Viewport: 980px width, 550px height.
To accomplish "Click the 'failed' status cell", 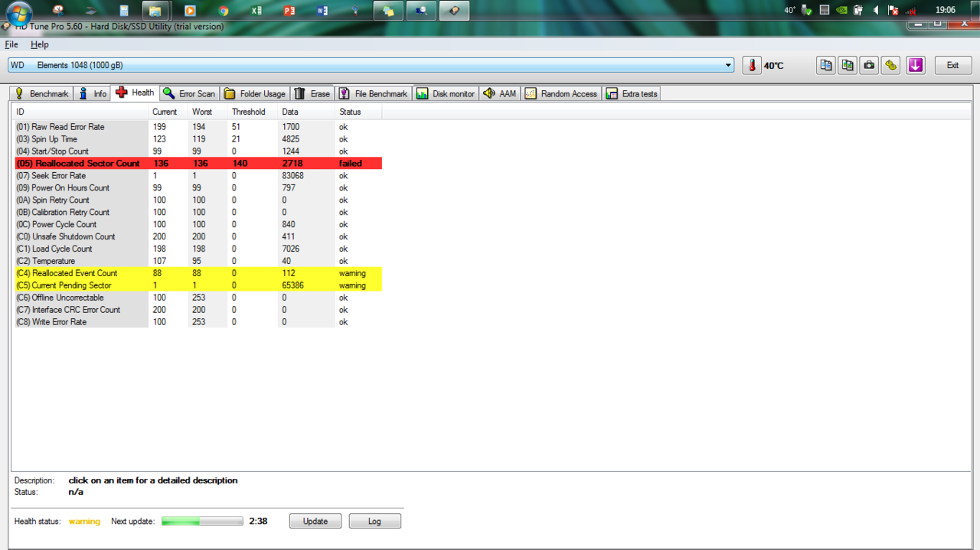I will coord(351,164).
